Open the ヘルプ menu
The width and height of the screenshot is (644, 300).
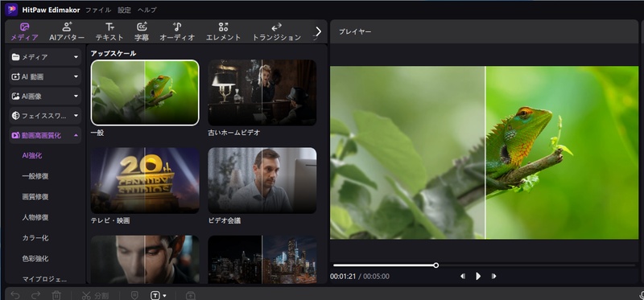tap(147, 10)
